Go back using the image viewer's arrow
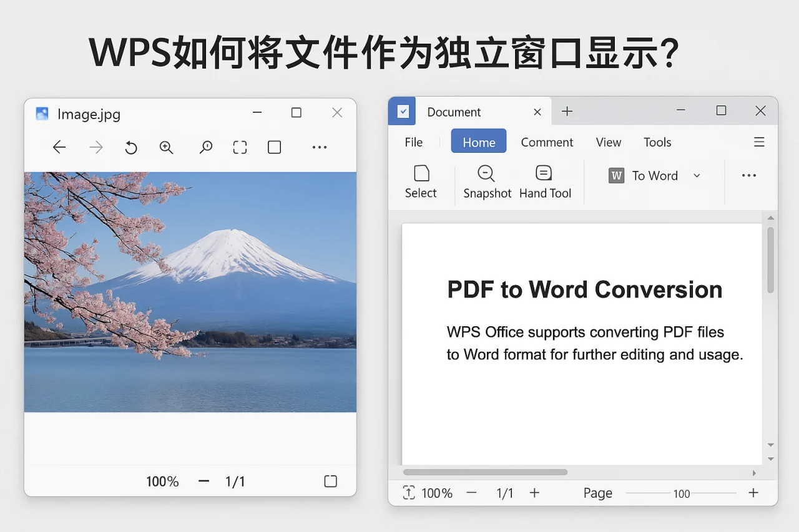799x532 pixels. click(59, 147)
